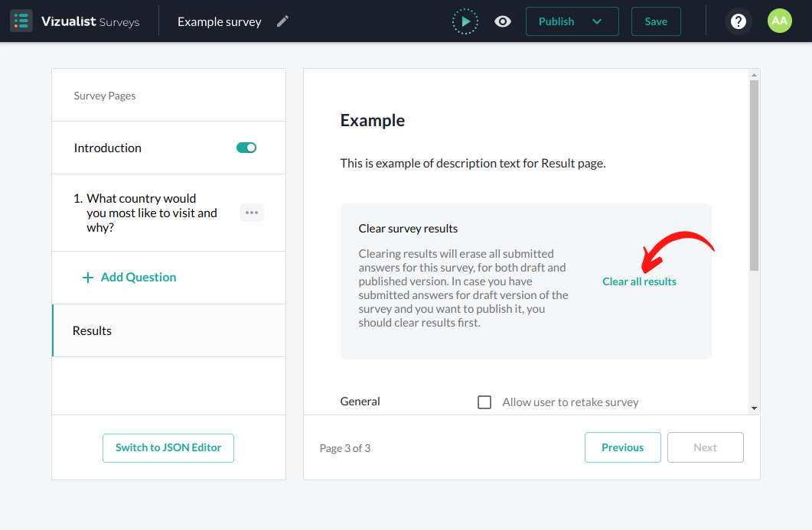Open the three-dot menu for question 1
The height and width of the screenshot is (530, 812).
[252, 213]
